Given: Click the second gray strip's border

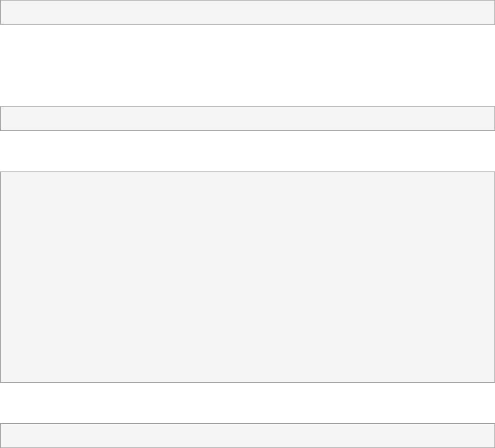Looking at the screenshot, I should [x=247, y=107].
